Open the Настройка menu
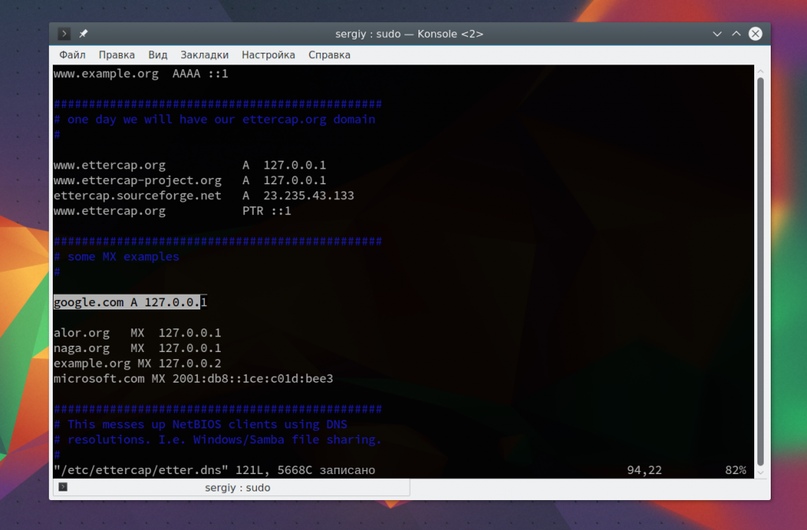 click(x=268, y=55)
